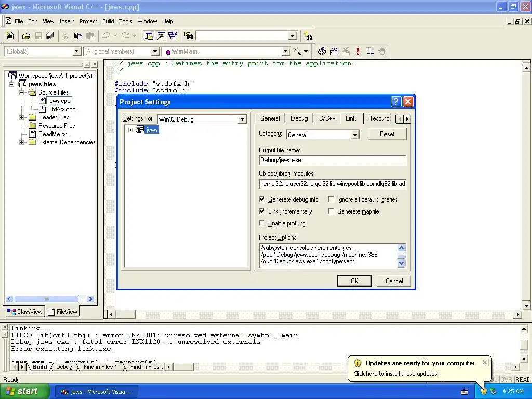Click the Undo toolbar icon

pyautogui.click(x=106, y=36)
